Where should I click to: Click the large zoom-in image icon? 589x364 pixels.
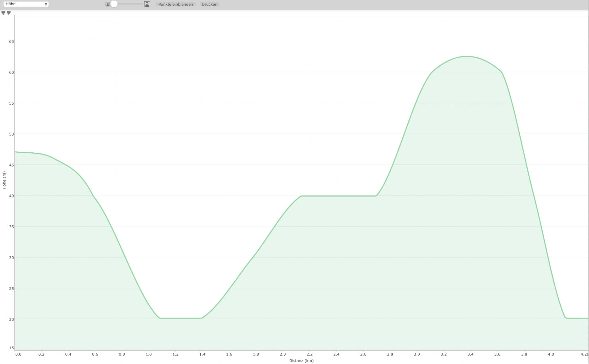click(147, 4)
